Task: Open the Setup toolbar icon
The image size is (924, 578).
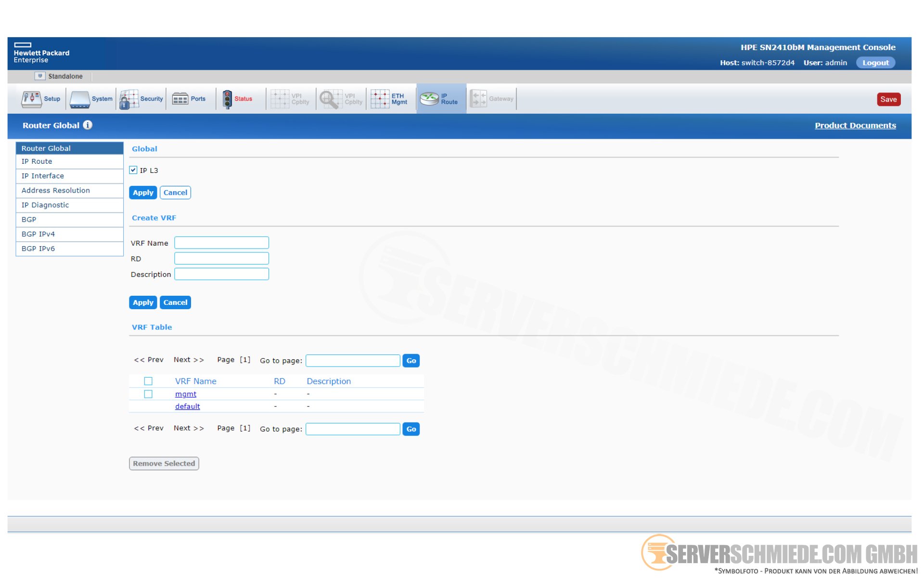Action: (31, 99)
